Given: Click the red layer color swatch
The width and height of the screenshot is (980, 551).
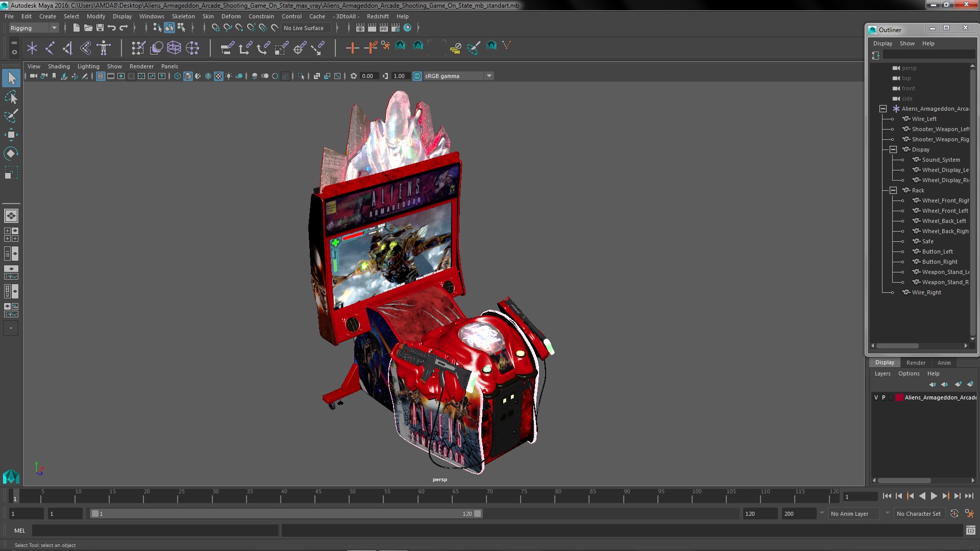Looking at the screenshot, I should (899, 397).
